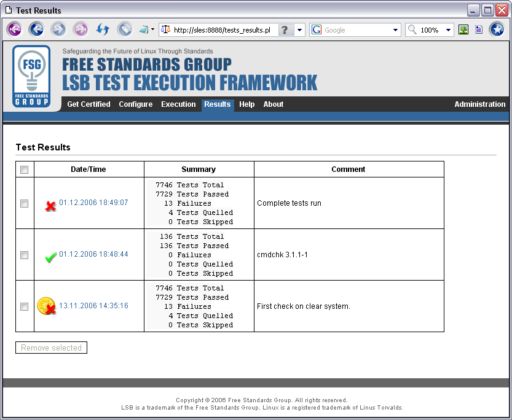The width and height of the screenshot is (512, 420).
Task: Click the question mark security button
Action: click(285, 30)
